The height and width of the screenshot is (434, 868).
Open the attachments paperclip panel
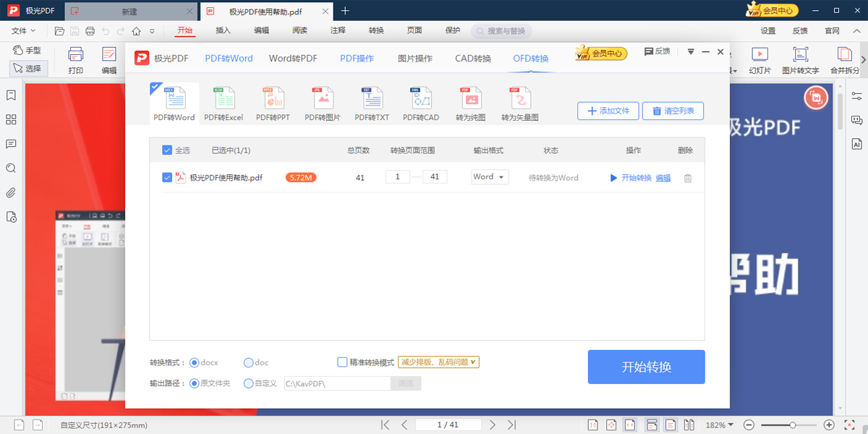point(11,192)
